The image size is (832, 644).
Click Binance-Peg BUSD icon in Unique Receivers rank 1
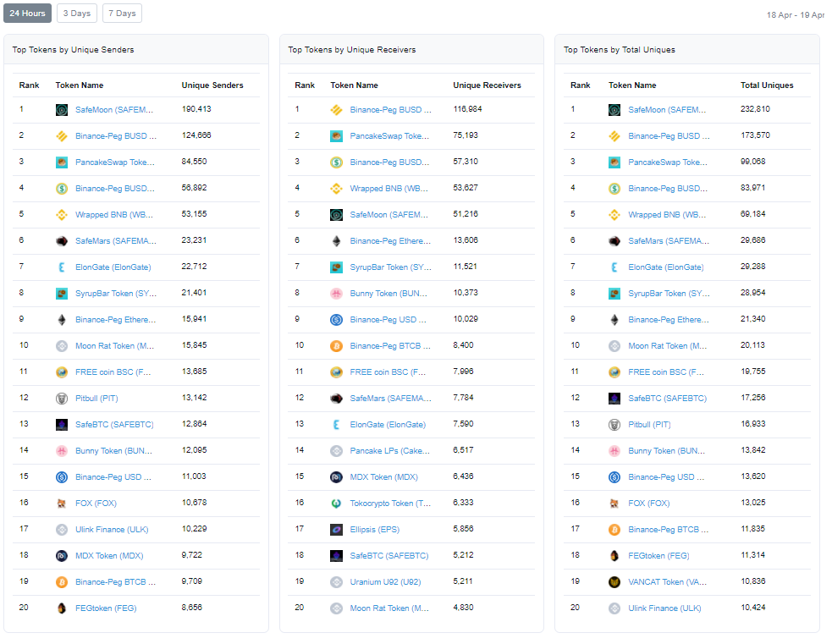pos(336,110)
